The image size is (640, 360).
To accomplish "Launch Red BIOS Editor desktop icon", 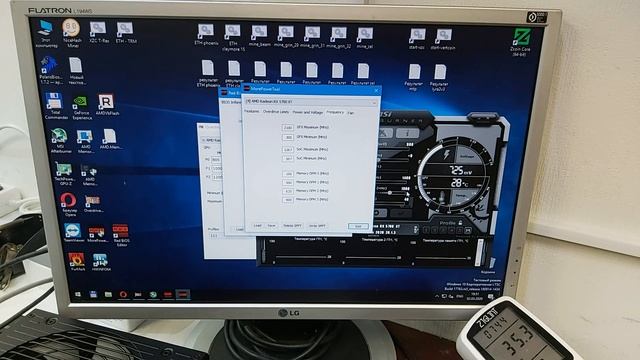I will pos(121,235).
